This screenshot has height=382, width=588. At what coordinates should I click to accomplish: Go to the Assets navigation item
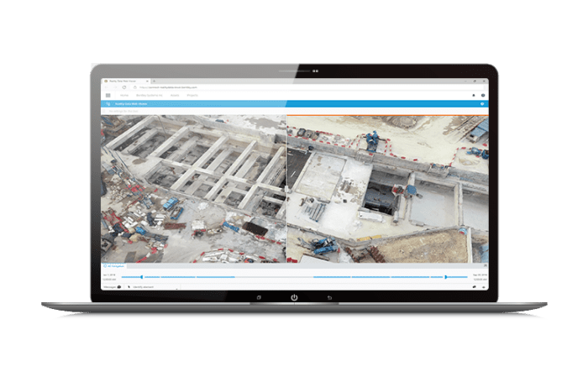[175, 95]
